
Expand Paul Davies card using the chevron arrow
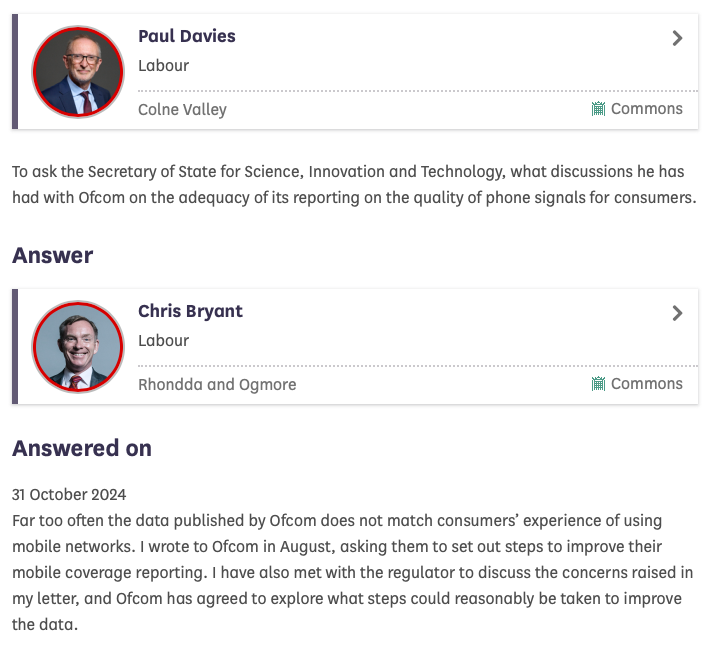click(x=677, y=39)
